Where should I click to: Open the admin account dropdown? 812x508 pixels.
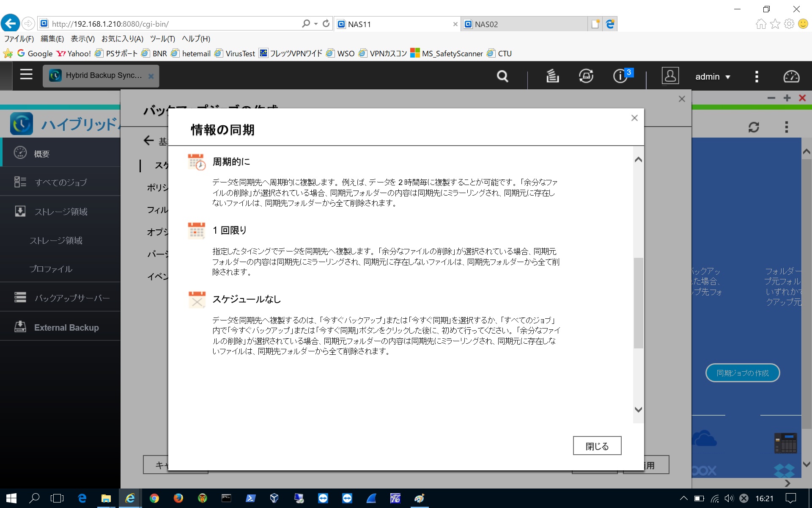(713, 77)
